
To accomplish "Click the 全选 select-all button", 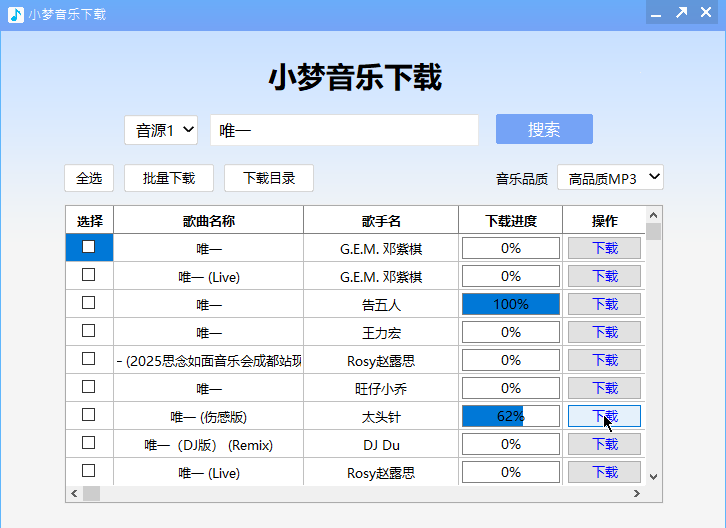I will pyautogui.click(x=89, y=178).
